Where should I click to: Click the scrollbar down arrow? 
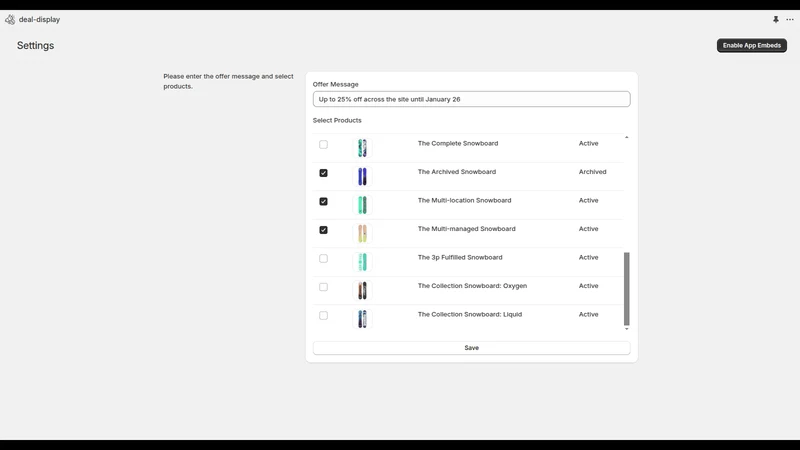coord(627,329)
